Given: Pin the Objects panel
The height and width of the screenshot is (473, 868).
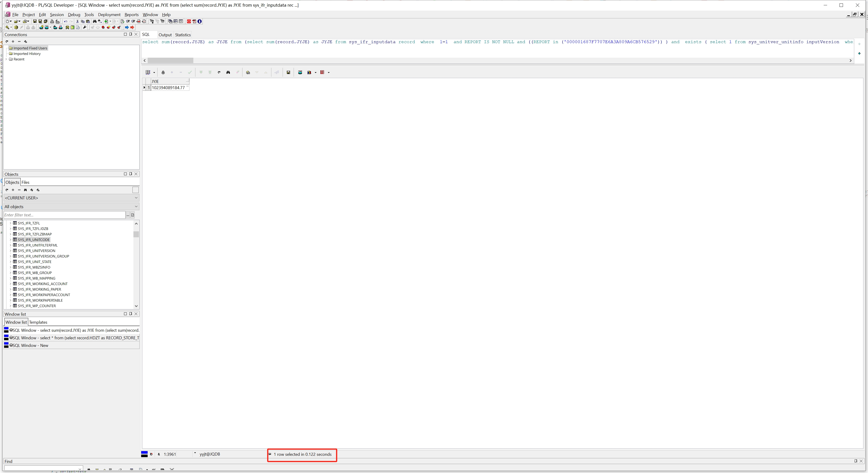Looking at the screenshot, I should pos(131,174).
